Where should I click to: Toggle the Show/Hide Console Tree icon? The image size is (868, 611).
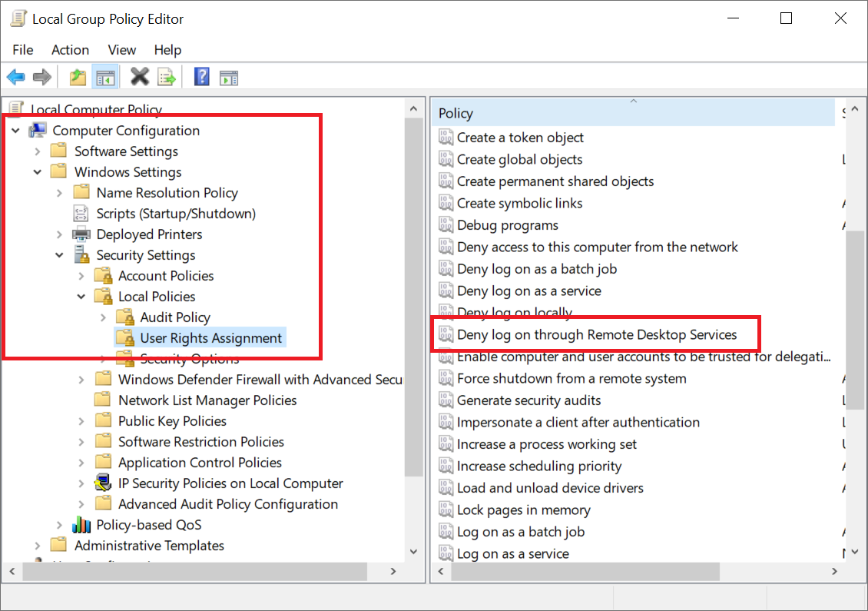click(105, 77)
